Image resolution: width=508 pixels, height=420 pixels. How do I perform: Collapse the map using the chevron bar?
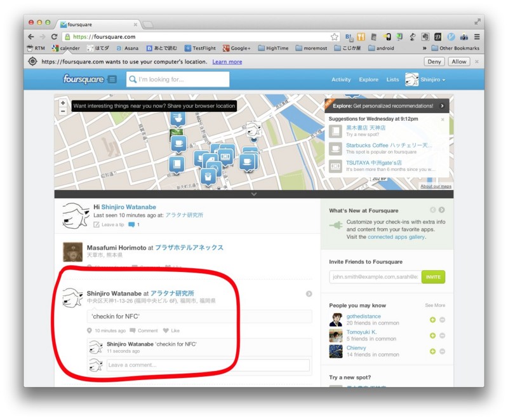(254, 194)
